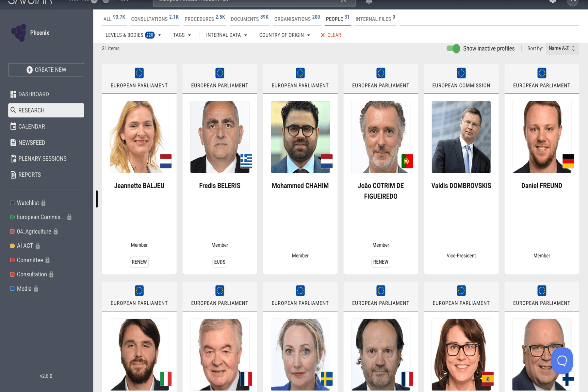Toggle Show inactive profiles switch
The width and height of the screenshot is (588, 392).
(453, 49)
